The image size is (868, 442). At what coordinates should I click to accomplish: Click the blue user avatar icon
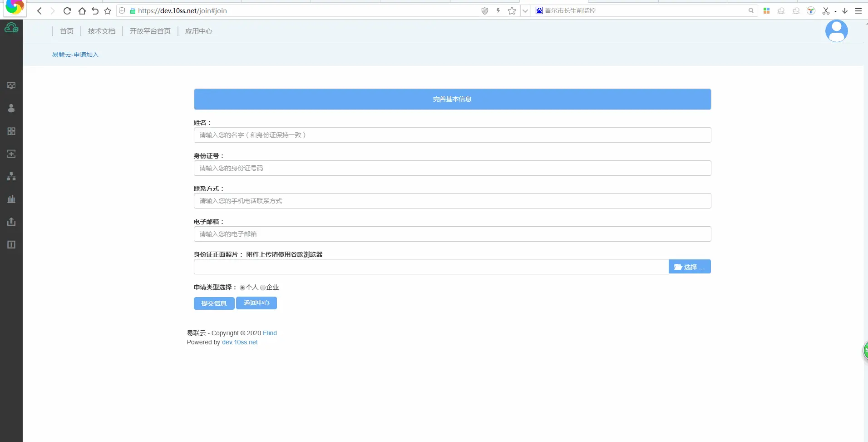pyautogui.click(x=836, y=31)
